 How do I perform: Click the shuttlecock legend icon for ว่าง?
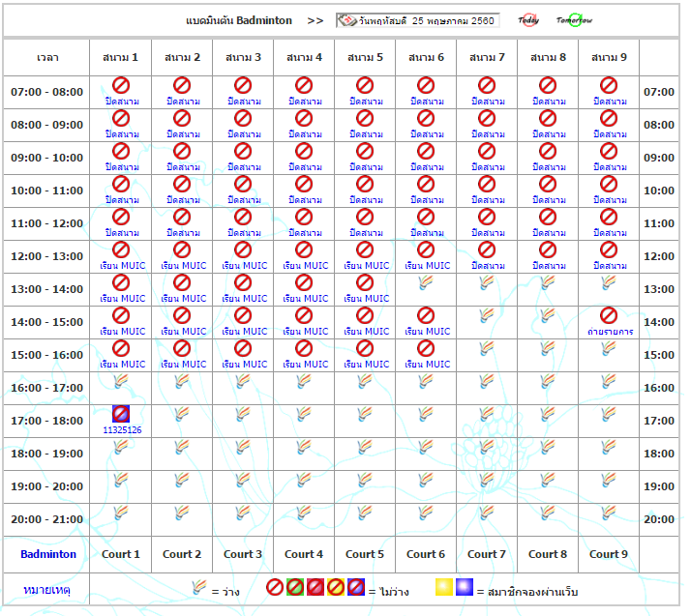tap(199, 587)
